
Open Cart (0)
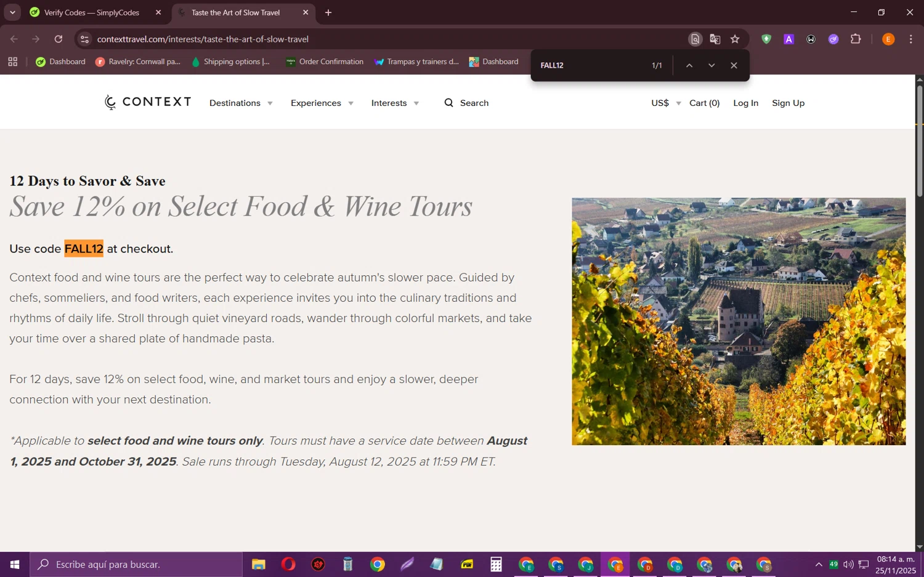pos(704,103)
